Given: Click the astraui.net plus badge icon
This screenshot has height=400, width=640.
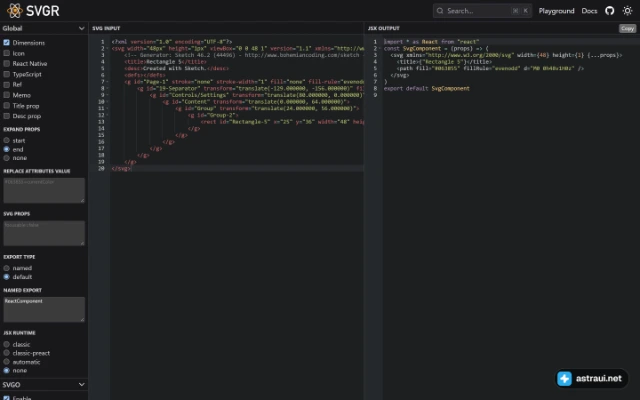Looking at the screenshot, I should click(564, 378).
